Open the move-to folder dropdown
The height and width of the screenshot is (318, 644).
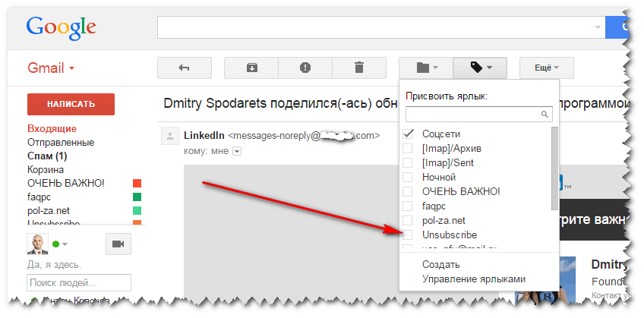(426, 68)
